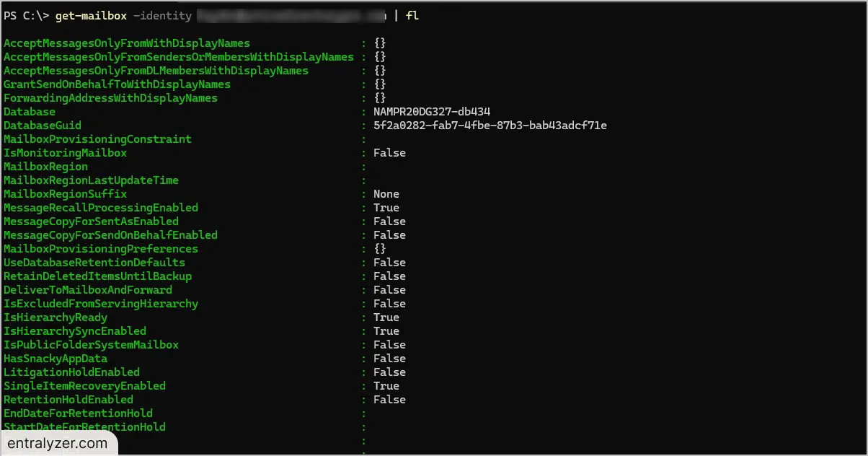Click the MessageCopyForSentAsEnabled property name
The image size is (868, 456).
[x=91, y=222]
